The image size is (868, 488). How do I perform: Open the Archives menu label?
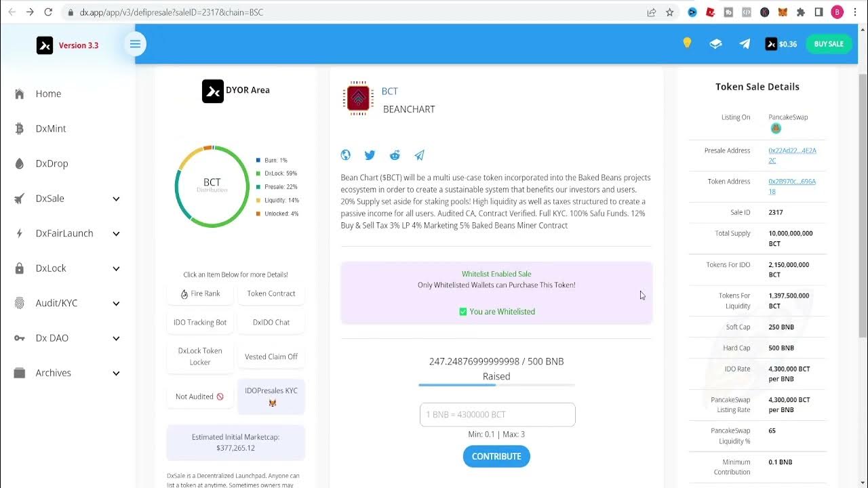coord(53,373)
